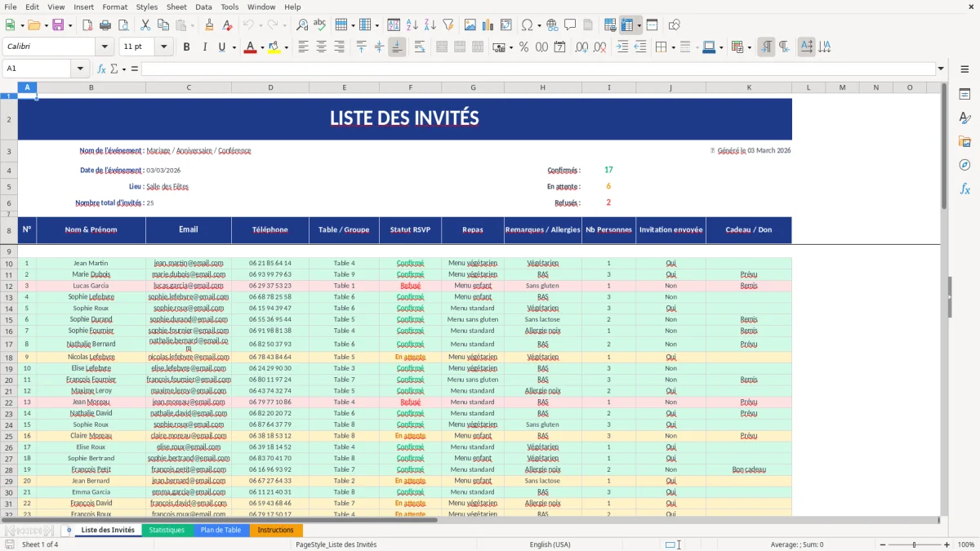Click the jean.martin@email.com hyperlink

[188, 263]
